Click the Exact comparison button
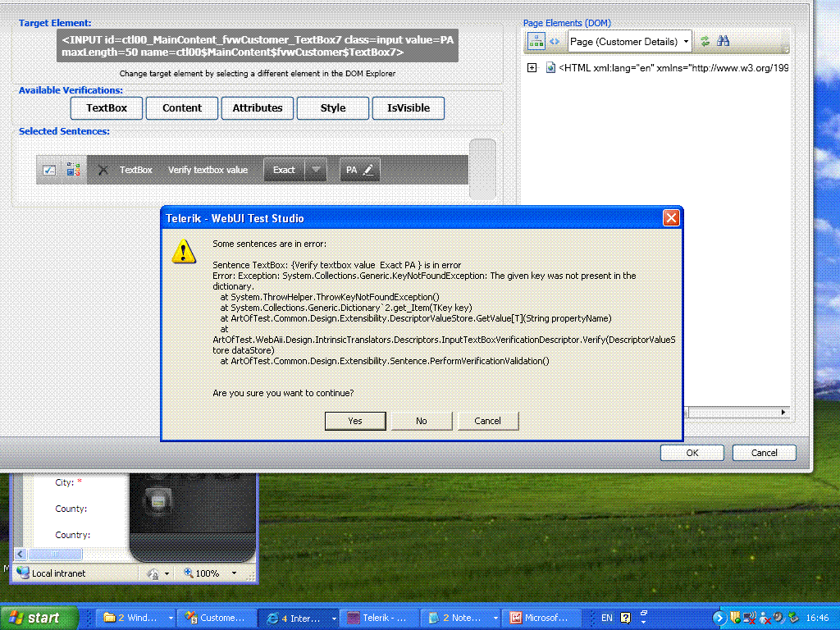840x630 pixels. click(x=284, y=170)
